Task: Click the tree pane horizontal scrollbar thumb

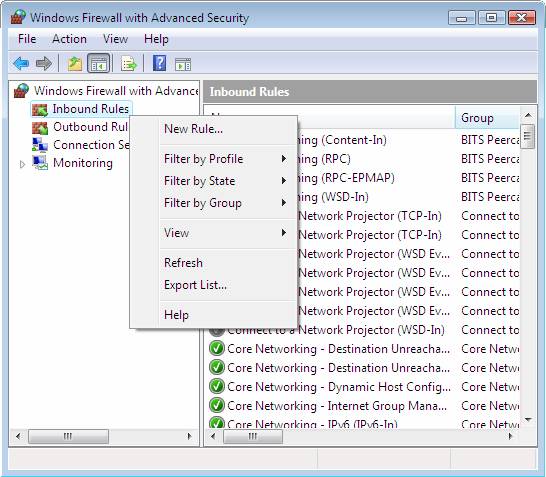Action: (68, 436)
